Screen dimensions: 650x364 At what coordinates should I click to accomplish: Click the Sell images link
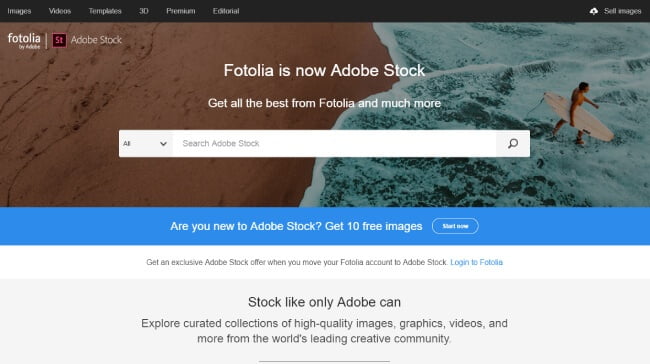tap(622, 11)
